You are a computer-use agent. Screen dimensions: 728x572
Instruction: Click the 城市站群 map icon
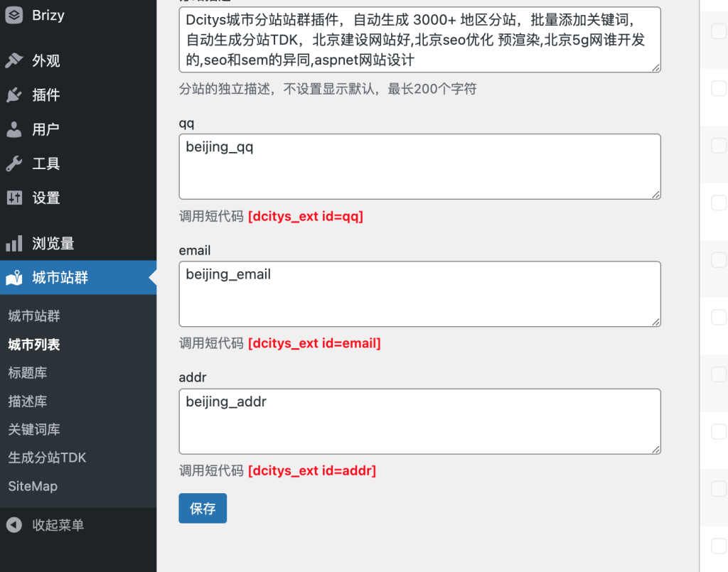tap(14, 279)
